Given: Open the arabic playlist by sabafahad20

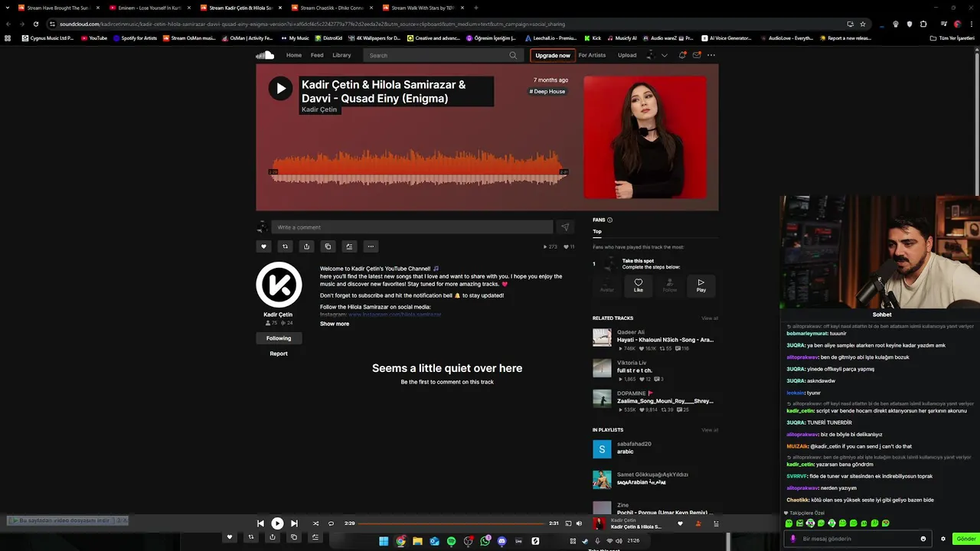Looking at the screenshot, I should click(x=627, y=452).
